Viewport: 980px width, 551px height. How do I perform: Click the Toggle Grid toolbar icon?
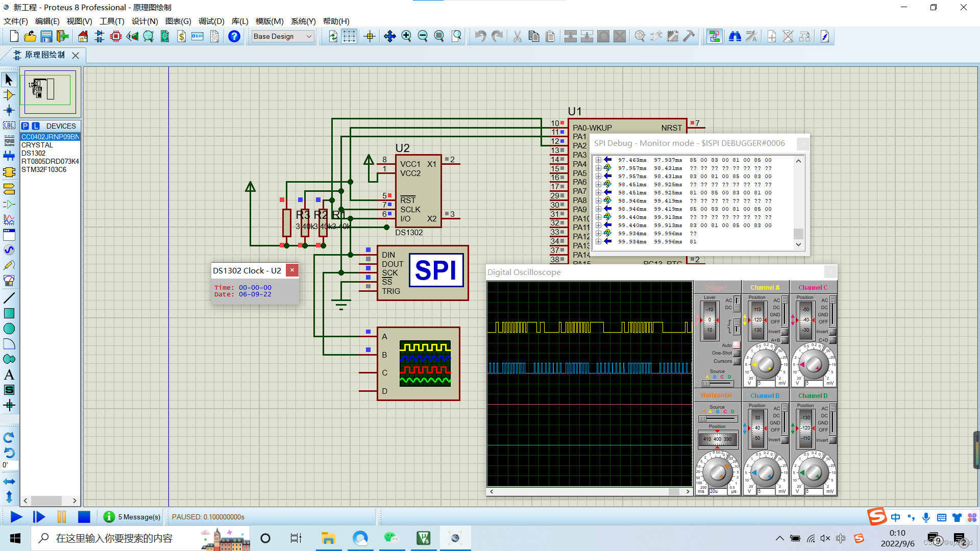coord(349,36)
